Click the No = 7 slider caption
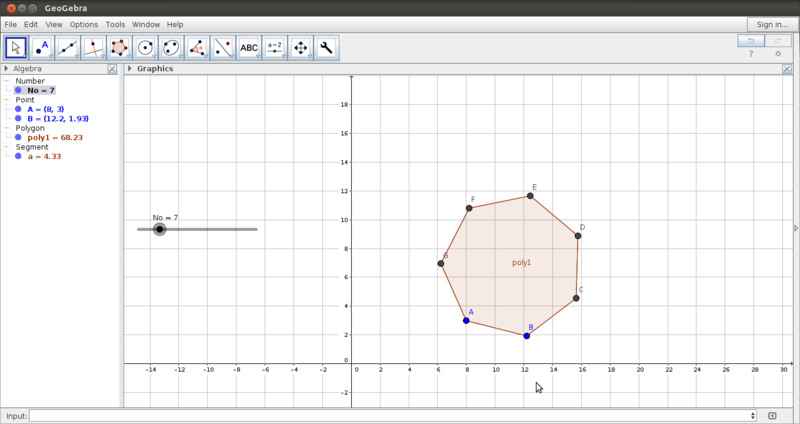 coord(165,218)
